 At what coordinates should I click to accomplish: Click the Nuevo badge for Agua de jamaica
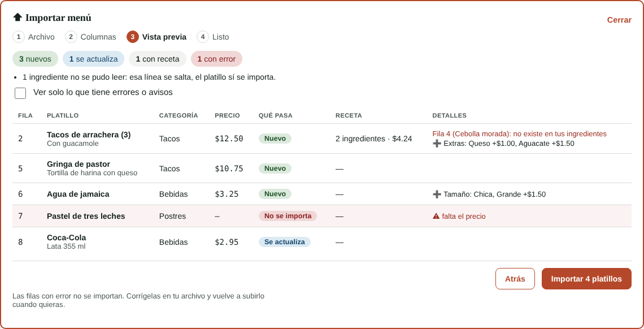click(x=275, y=194)
